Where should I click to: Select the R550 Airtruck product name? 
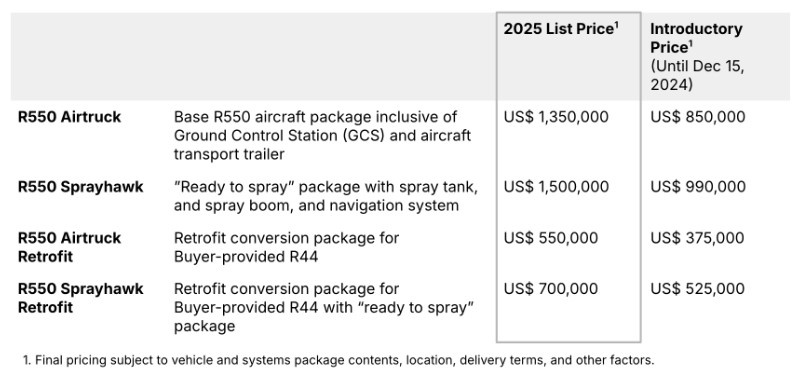[69, 117]
